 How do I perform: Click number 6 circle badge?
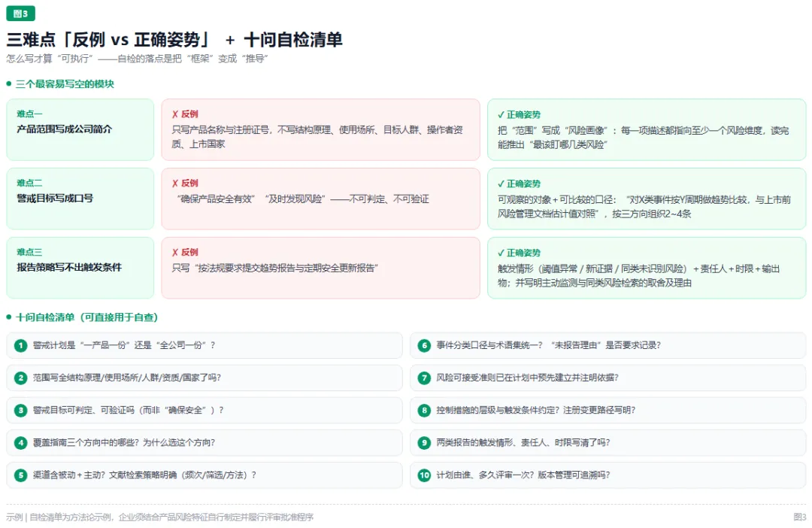tap(424, 346)
